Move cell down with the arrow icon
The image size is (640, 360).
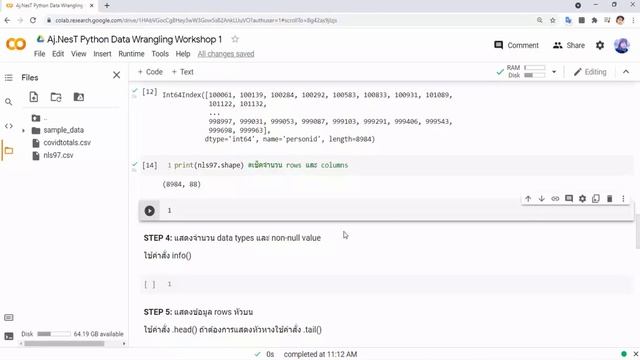542,199
